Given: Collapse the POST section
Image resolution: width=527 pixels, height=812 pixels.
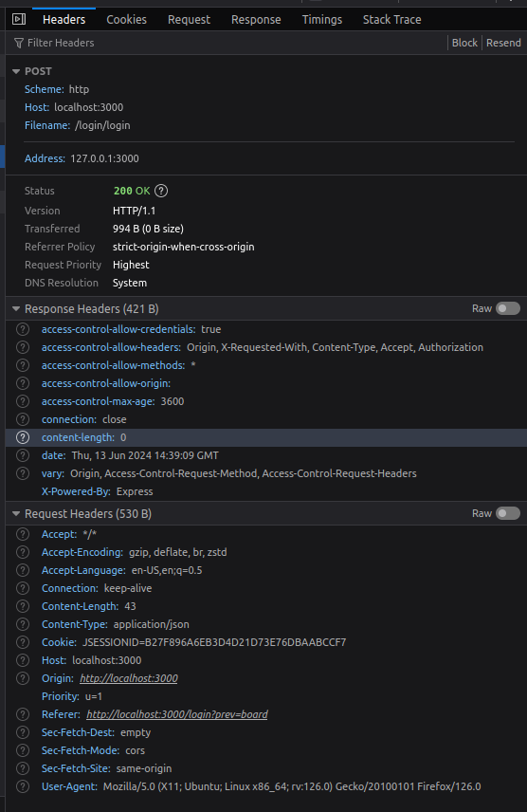Looking at the screenshot, I should click(x=16, y=71).
